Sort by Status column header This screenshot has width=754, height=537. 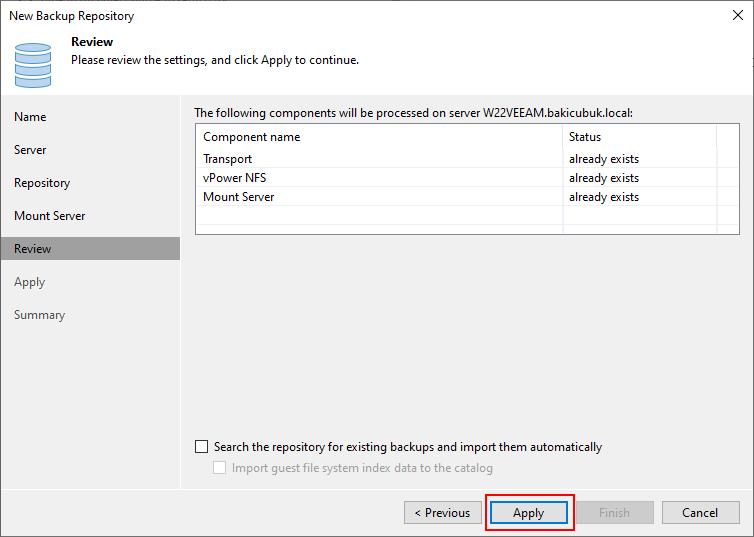pos(640,137)
